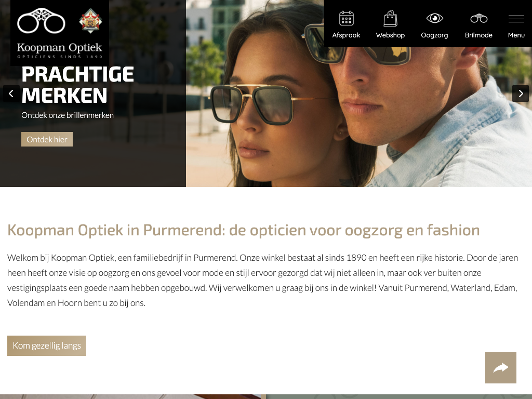
Task: Click the Ontdek hier button
Action: click(x=47, y=139)
